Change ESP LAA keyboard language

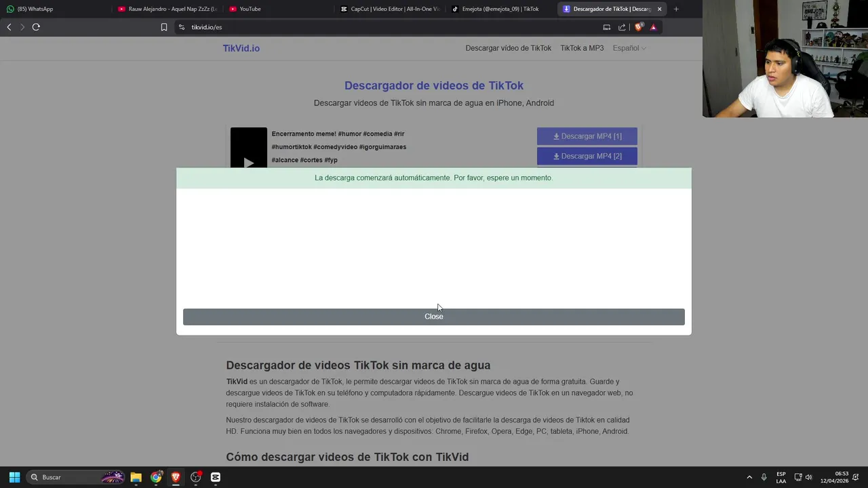click(x=781, y=477)
